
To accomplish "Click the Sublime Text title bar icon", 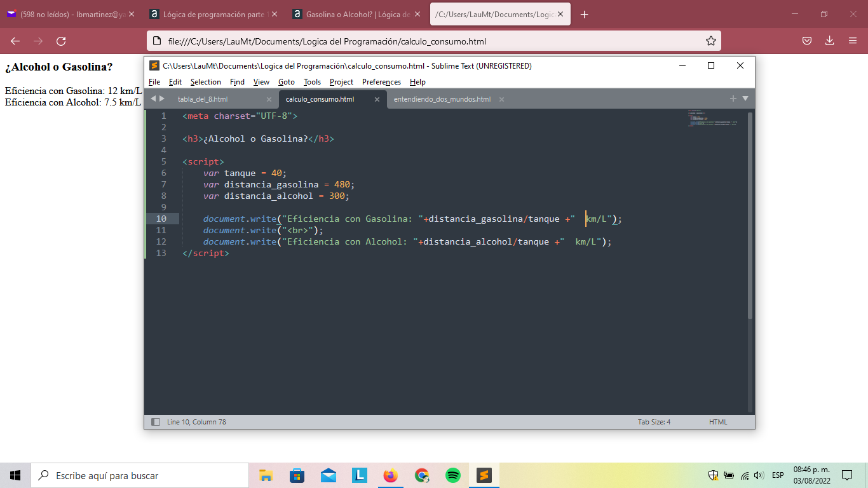I will 154,65.
